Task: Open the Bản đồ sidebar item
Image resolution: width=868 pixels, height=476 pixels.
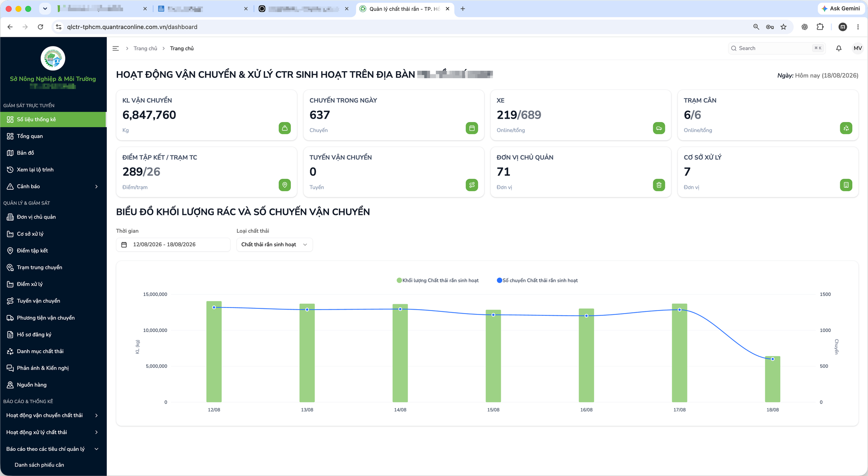Action: (53, 153)
